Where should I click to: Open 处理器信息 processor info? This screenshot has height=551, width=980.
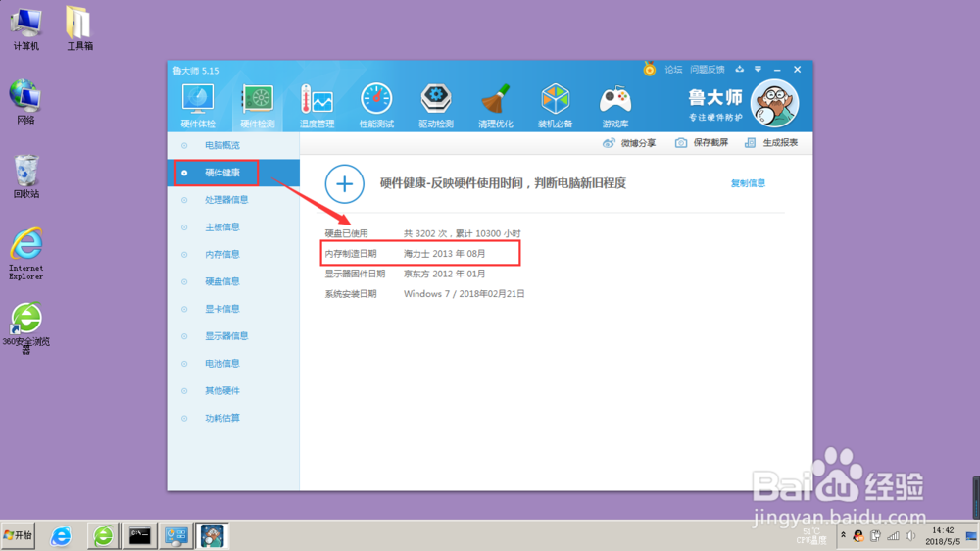(x=233, y=199)
